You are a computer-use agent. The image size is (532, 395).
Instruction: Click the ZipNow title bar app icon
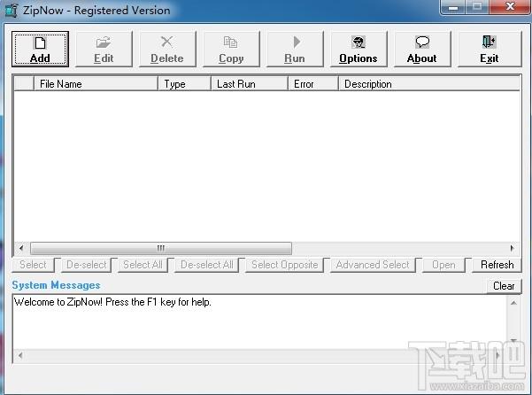point(12,10)
